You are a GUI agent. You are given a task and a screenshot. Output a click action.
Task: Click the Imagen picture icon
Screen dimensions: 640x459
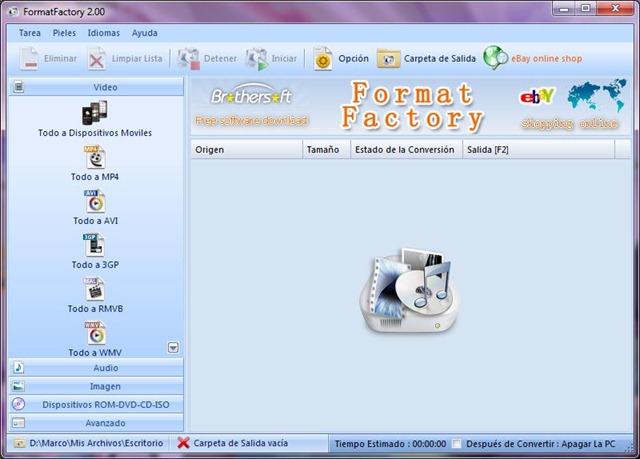[18, 386]
